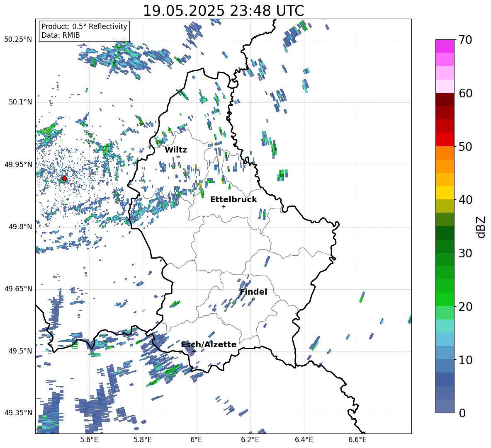
Task: Click the timestamp title 19.05.2025 23:48 UTC
Action: coord(224,11)
